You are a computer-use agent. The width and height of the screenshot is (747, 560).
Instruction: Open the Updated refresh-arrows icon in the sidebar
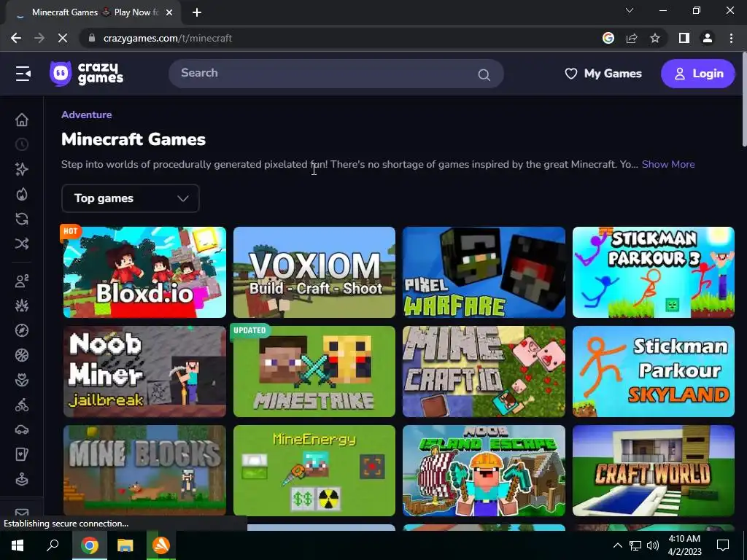click(22, 219)
